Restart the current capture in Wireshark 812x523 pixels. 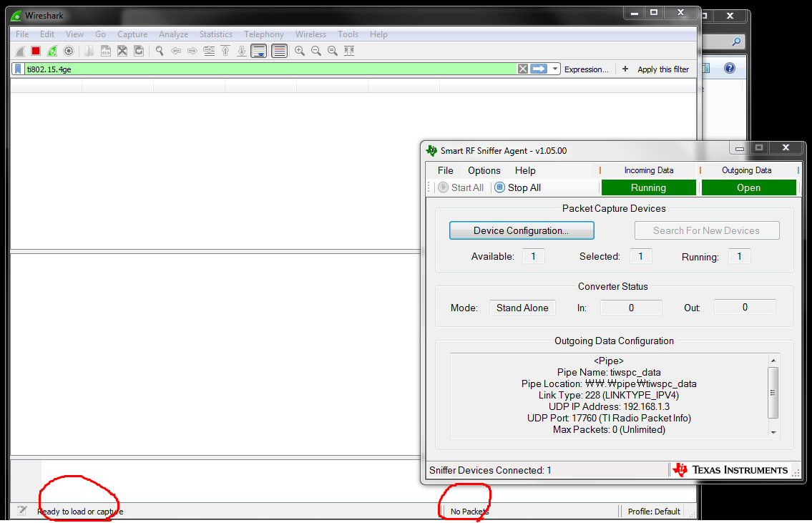click(52, 51)
